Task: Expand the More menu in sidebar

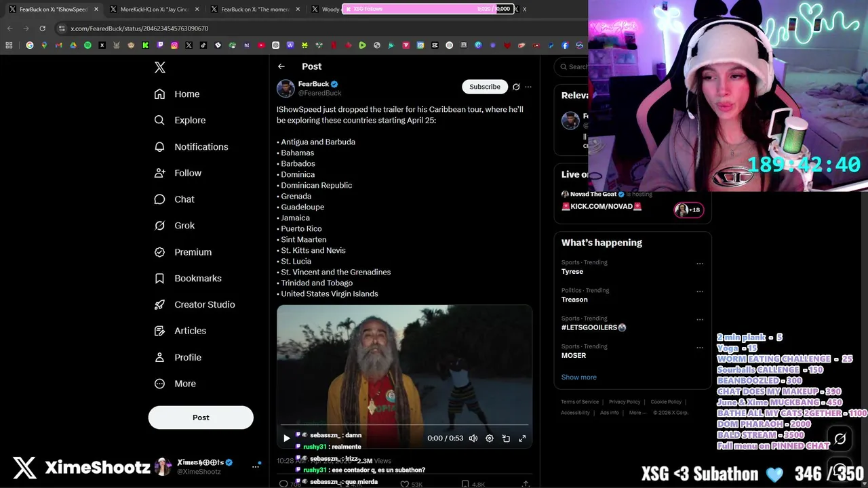Action: point(175,384)
